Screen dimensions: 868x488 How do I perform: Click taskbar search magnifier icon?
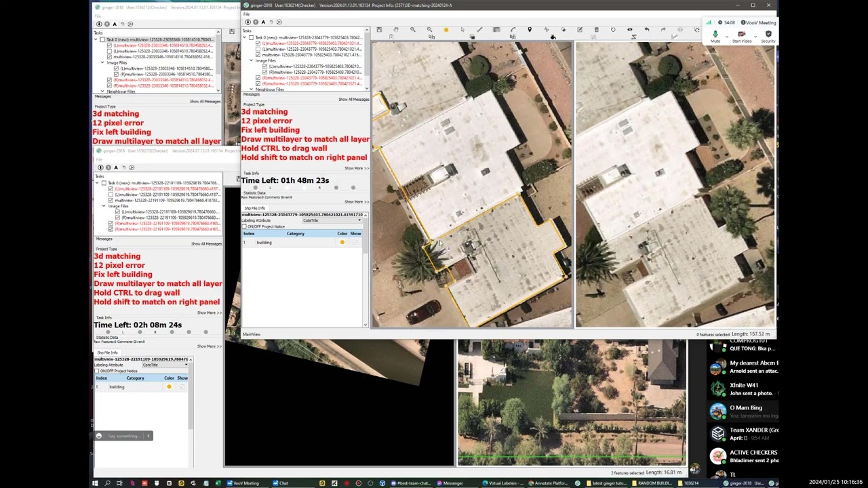pyautogui.click(x=107, y=483)
